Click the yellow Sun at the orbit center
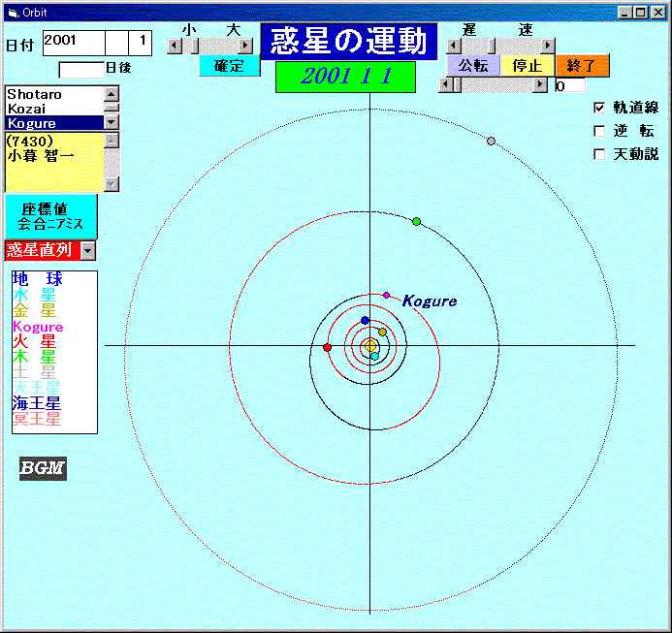This screenshot has width=672, height=633. point(370,346)
